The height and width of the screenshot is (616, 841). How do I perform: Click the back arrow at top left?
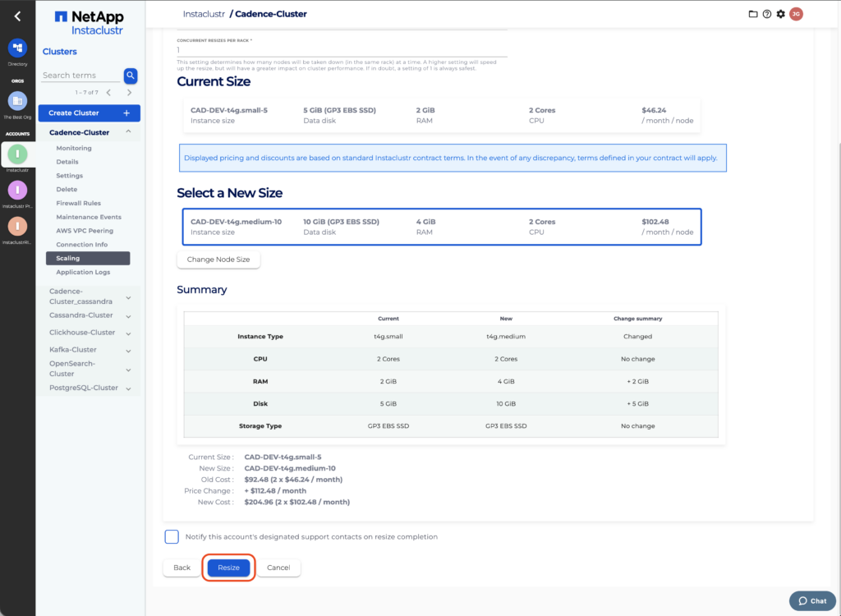click(17, 16)
